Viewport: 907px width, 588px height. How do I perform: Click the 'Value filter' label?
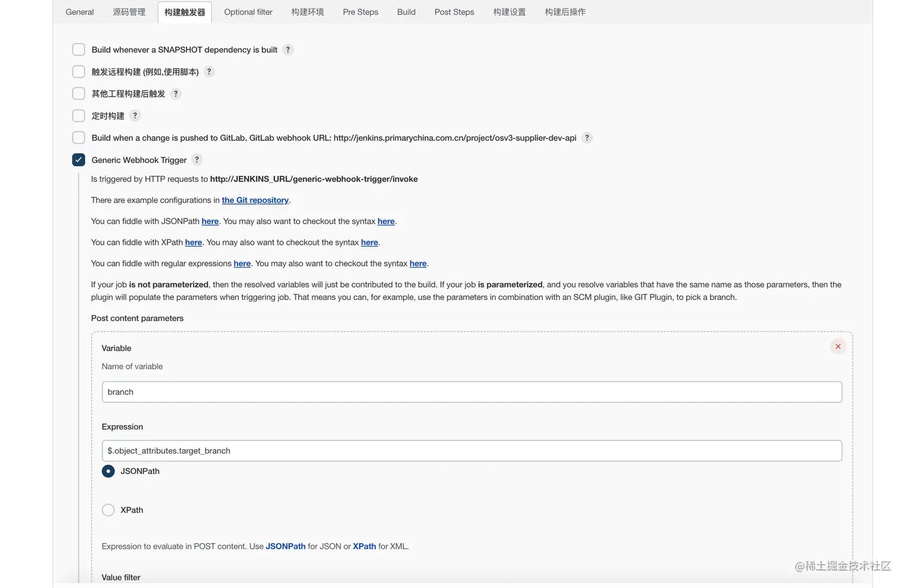click(x=121, y=577)
